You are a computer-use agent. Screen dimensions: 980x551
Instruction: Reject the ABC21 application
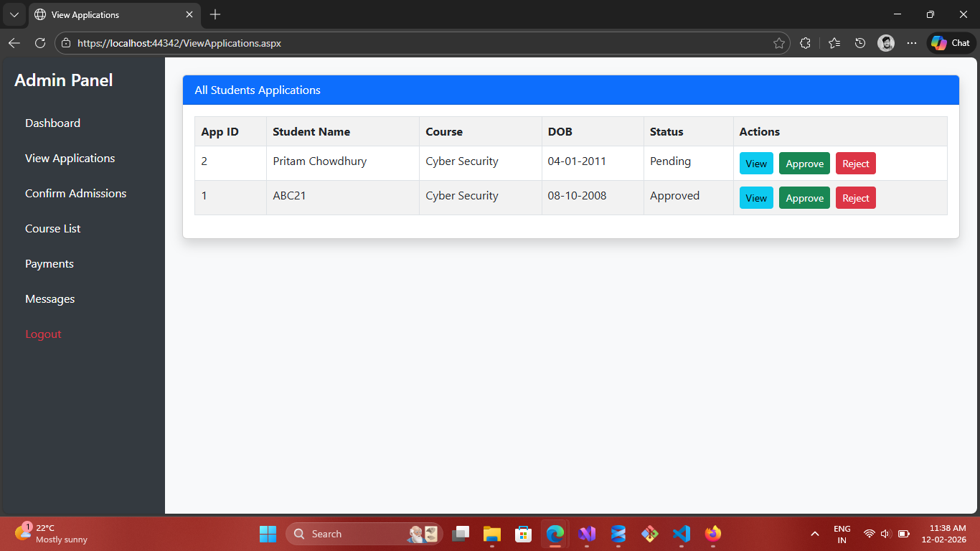[855, 198]
